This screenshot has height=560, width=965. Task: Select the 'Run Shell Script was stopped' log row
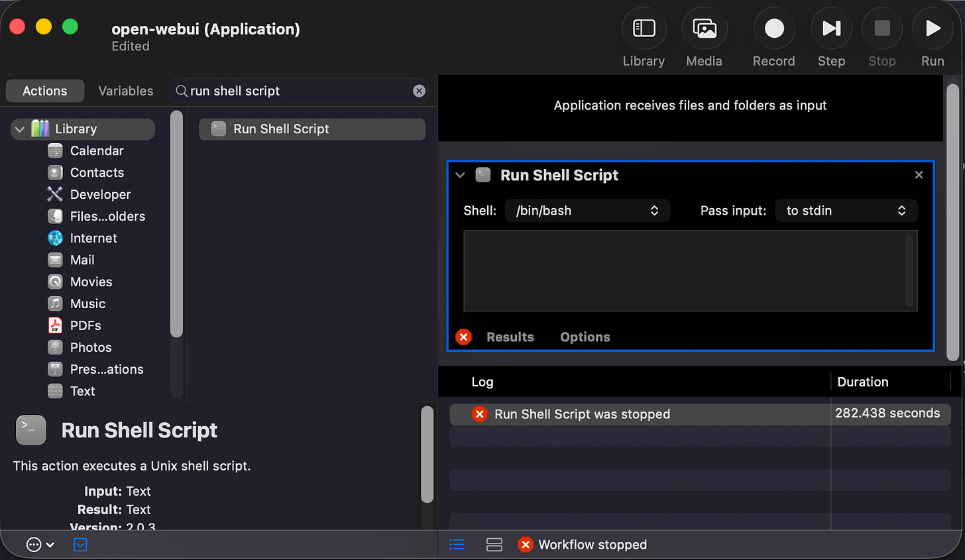[x=700, y=414]
